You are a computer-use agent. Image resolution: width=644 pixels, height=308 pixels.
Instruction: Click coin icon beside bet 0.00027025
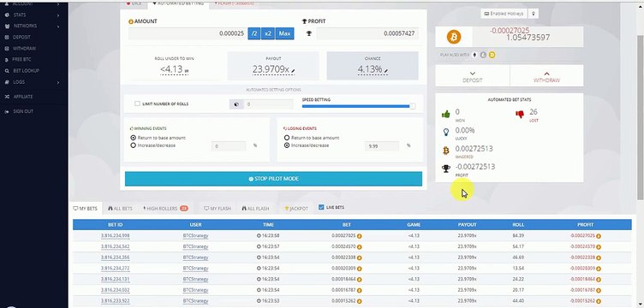359,236
